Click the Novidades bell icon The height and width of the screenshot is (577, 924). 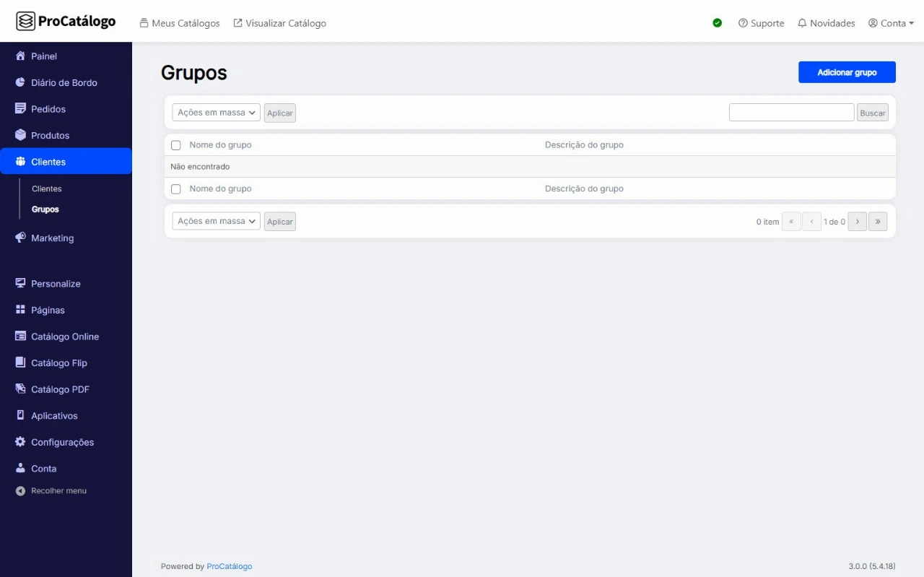tap(802, 23)
